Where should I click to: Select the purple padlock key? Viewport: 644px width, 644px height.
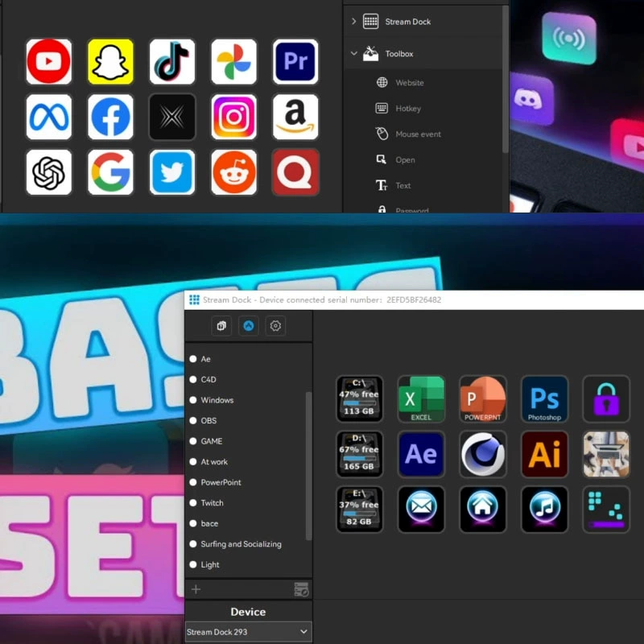tap(606, 398)
